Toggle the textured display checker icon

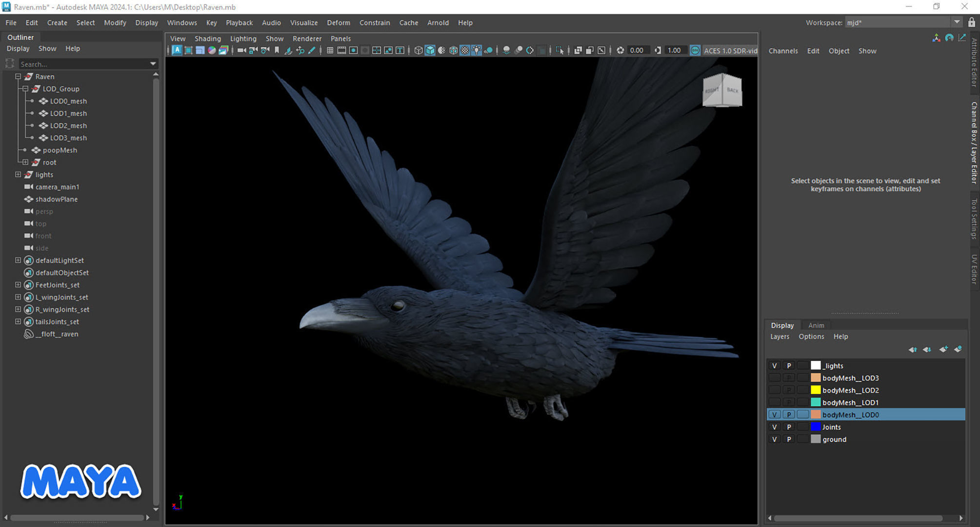point(465,50)
